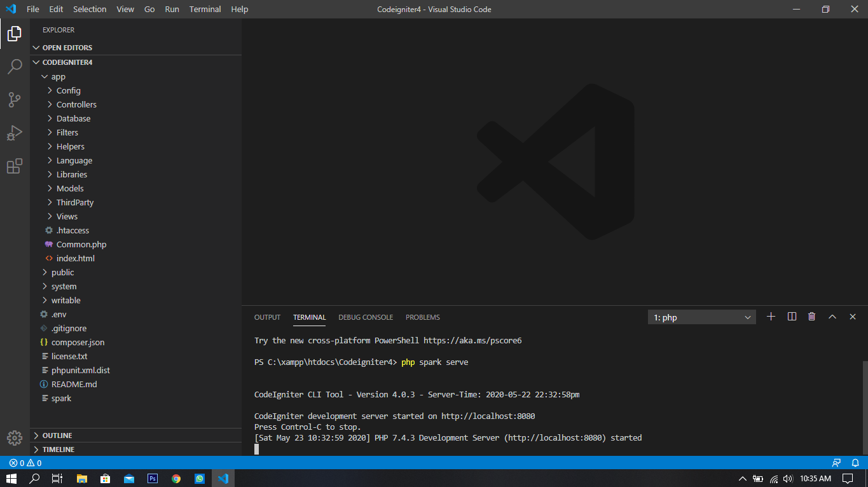Open the Windows Start menu
Viewport: 868px width, 487px height.
tap(11, 479)
